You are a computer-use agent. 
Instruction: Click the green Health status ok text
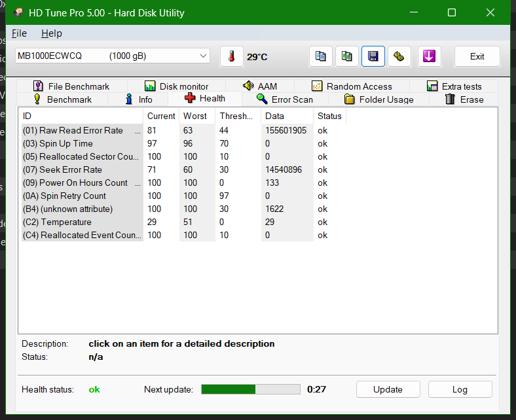tap(94, 389)
